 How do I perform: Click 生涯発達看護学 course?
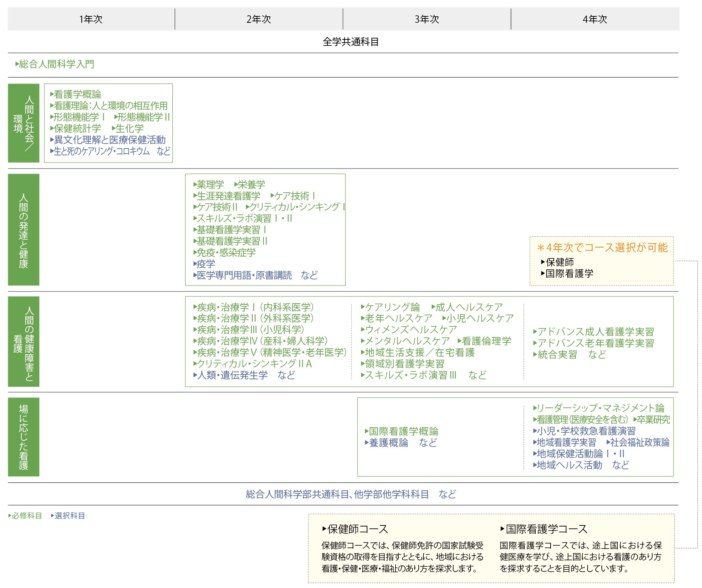227,196
